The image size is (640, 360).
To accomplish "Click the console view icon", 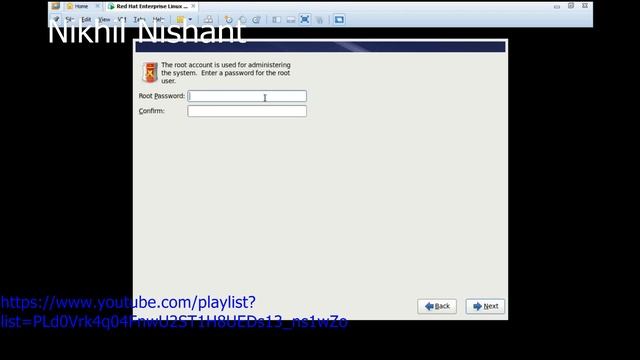I will point(339,20).
